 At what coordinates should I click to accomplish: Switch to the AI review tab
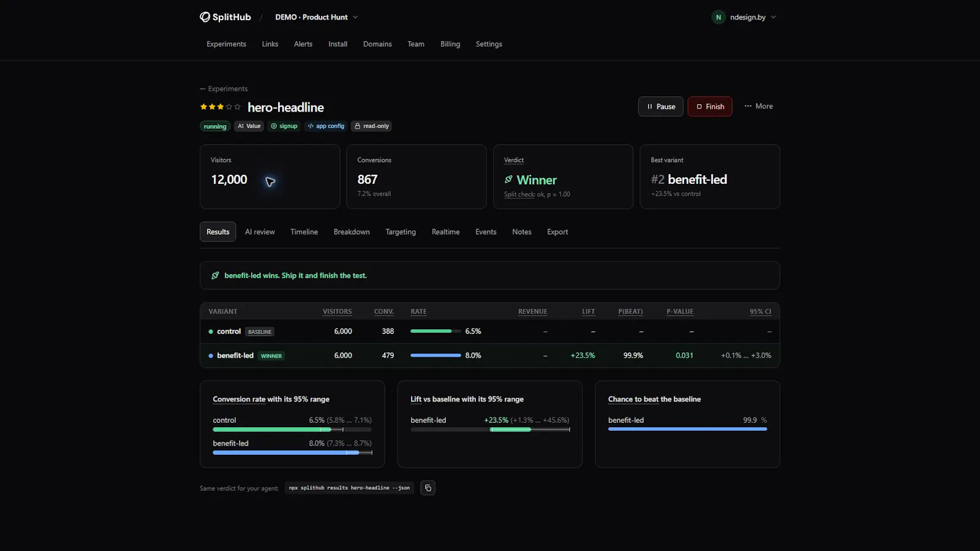260,232
